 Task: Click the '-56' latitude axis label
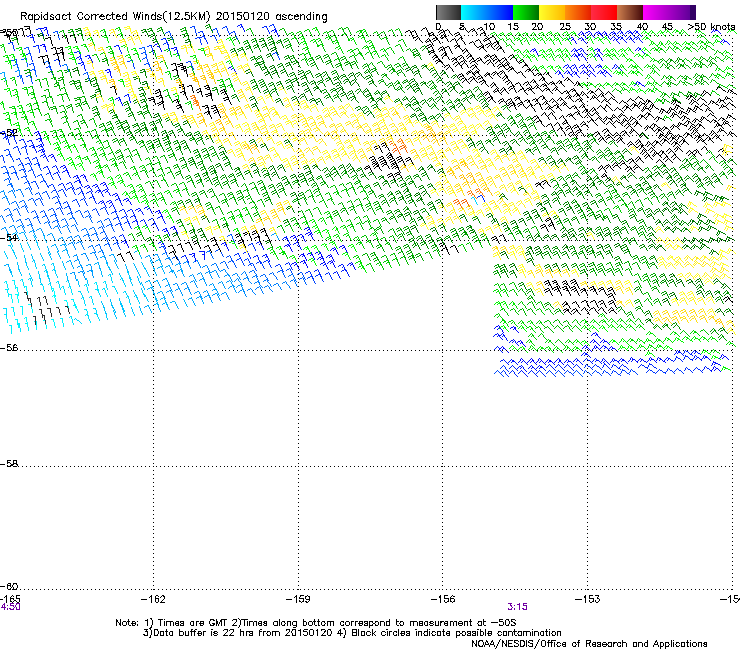pyautogui.click(x=9, y=348)
